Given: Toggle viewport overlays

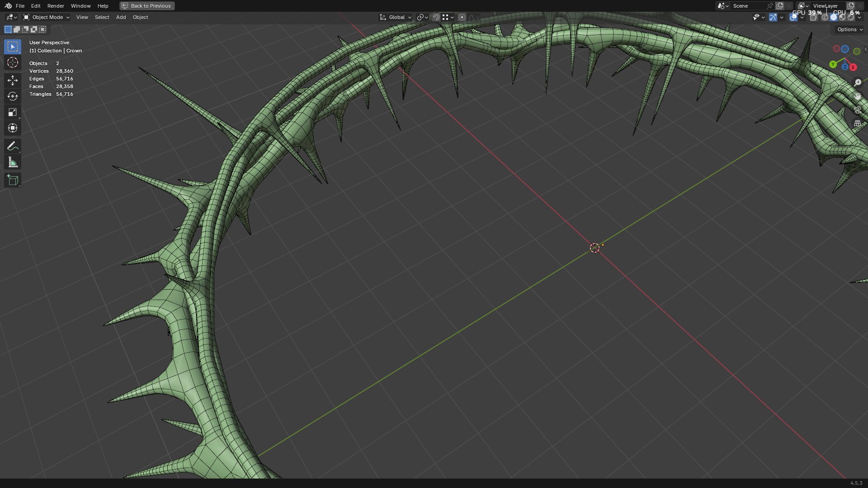Looking at the screenshot, I should point(793,17).
